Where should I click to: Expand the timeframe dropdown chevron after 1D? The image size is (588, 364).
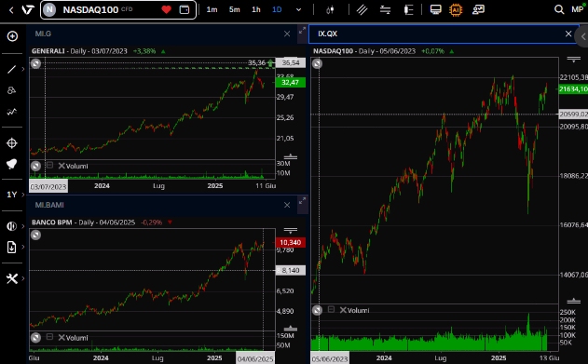click(298, 10)
